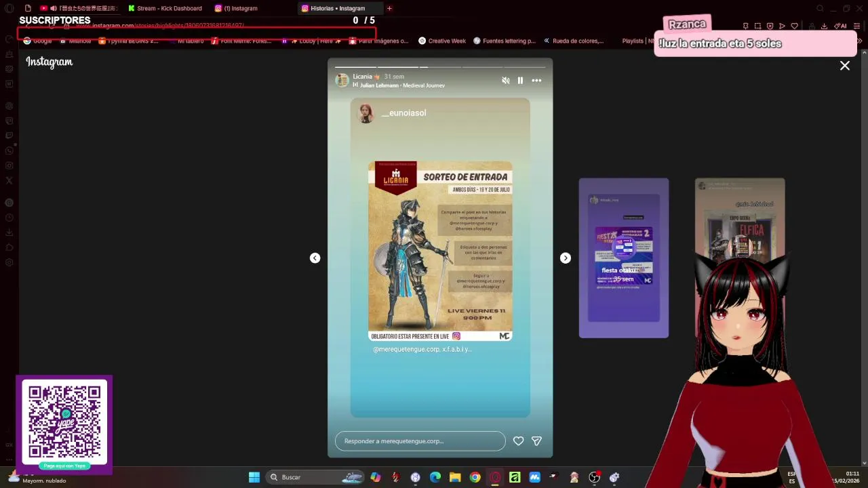Screen dimensions: 868x488
Task: Open the Fiesta Otaku story highlight preview
Action: pos(624,258)
